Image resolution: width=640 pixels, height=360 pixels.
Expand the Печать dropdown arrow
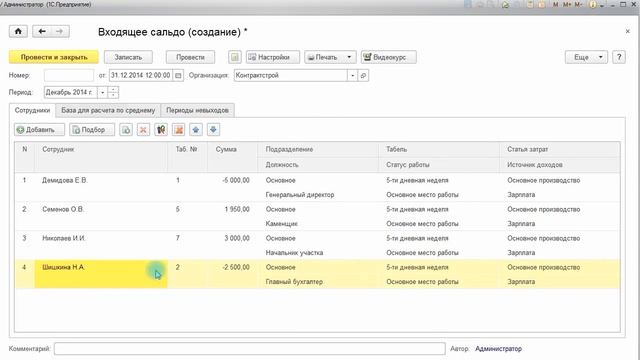tap(349, 57)
